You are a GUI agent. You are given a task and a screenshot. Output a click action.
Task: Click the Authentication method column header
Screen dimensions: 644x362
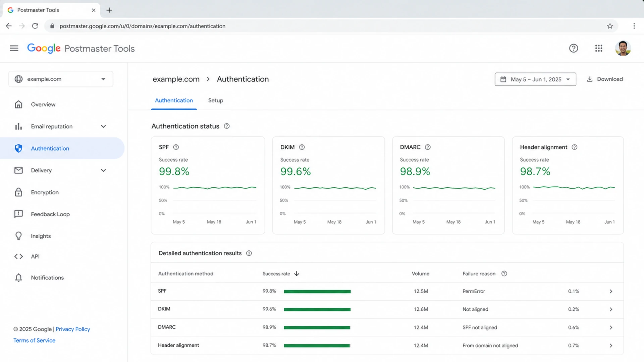pyautogui.click(x=186, y=274)
